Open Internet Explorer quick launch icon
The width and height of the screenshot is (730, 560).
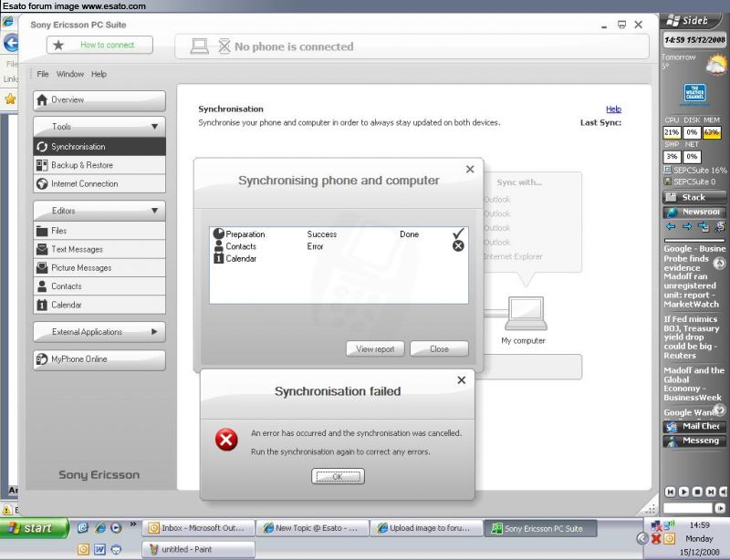(100, 528)
